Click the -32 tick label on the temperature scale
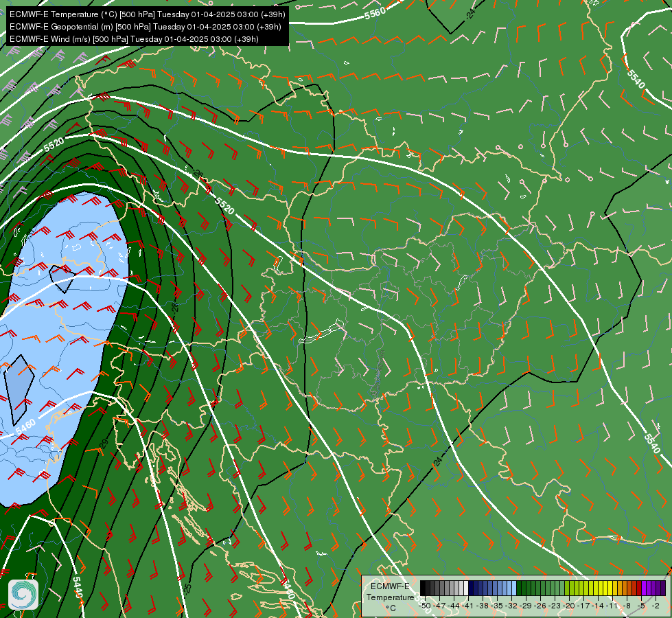Viewport: 672px width, 618px height. pos(512,606)
